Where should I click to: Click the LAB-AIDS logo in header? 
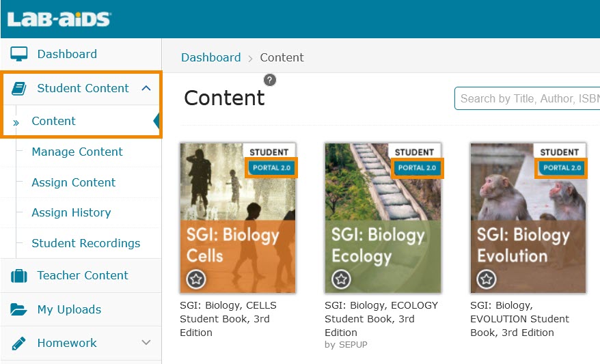pos(58,18)
